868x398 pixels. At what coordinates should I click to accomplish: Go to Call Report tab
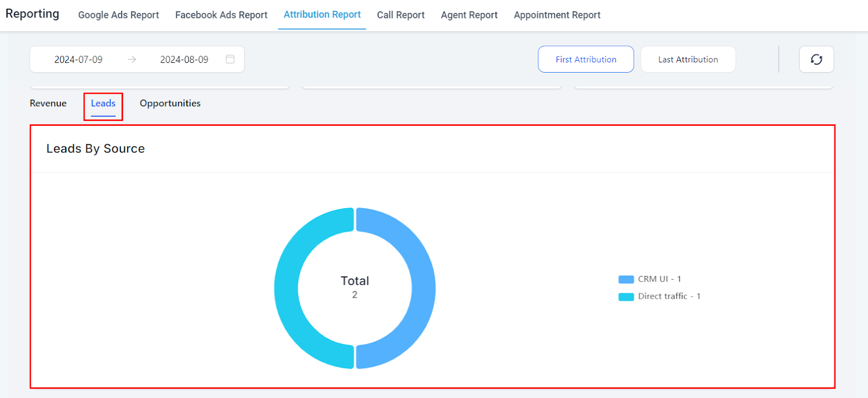(x=401, y=15)
